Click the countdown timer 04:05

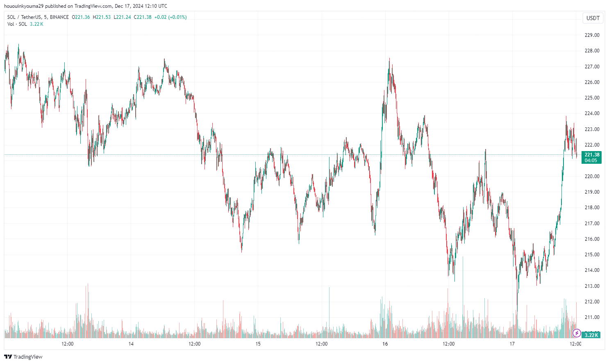tap(591, 161)
